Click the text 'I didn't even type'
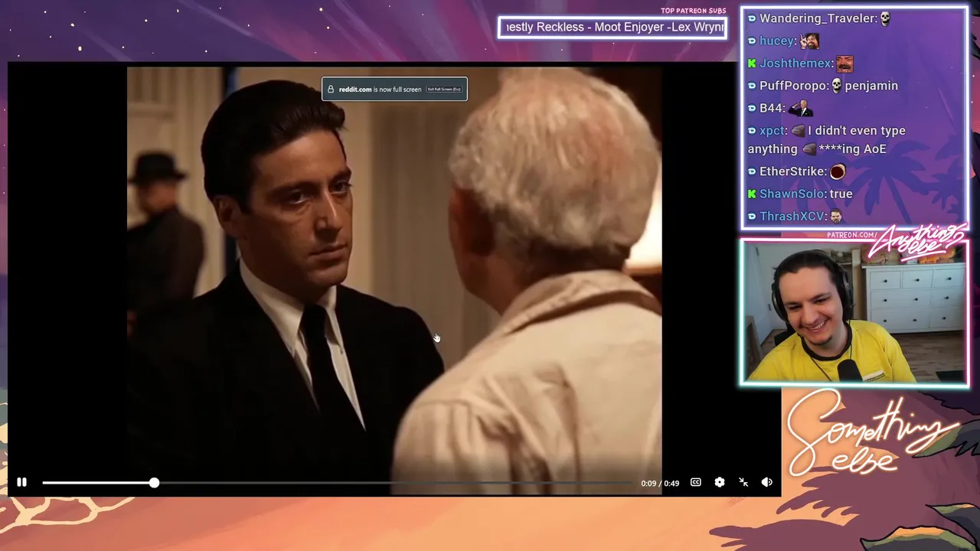The height and width of the screenshot is (551, 980). point(857,131)
